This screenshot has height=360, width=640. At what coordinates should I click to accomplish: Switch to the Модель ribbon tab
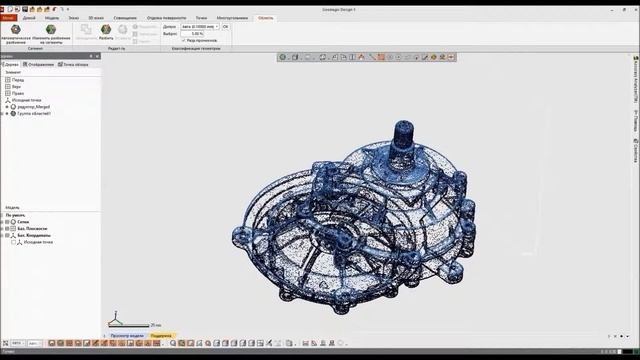click(52, 18)
